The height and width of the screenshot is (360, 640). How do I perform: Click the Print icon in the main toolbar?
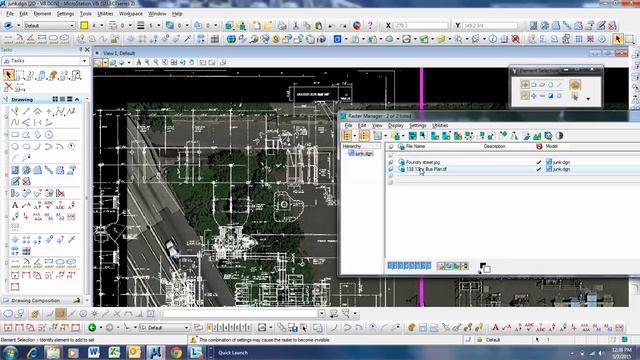click(x=282, y=26)
